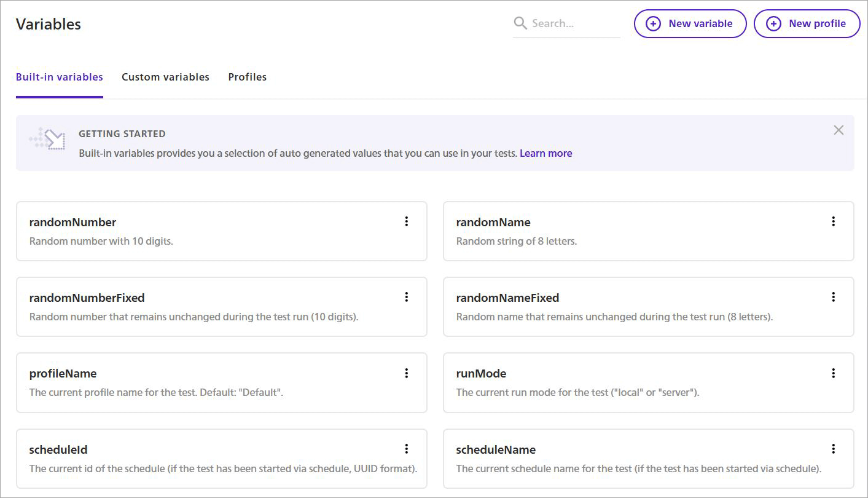This screenshot has height=498, width=868.
Task: Open the randomNameFixed kebab menu
Action: tap(833, 297)
